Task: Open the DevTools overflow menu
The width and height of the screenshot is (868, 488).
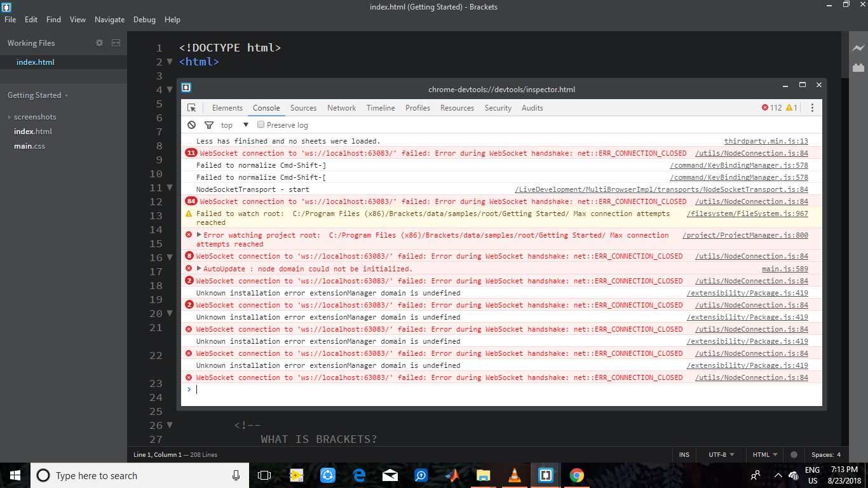Action: click(812, 108)
